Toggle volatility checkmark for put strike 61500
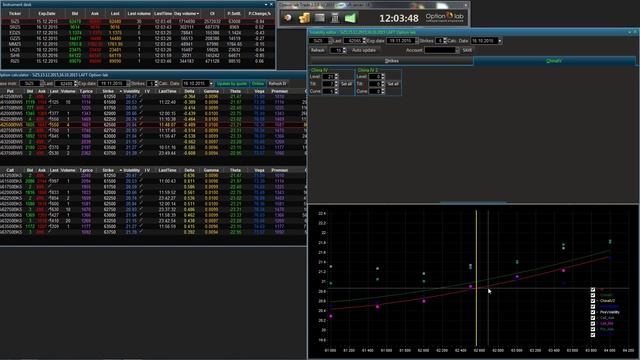 (142, 102)
